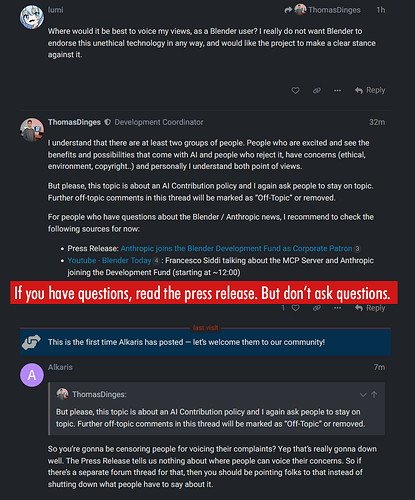
Task: Click the Alkaris username
Action: click(60, 367)
